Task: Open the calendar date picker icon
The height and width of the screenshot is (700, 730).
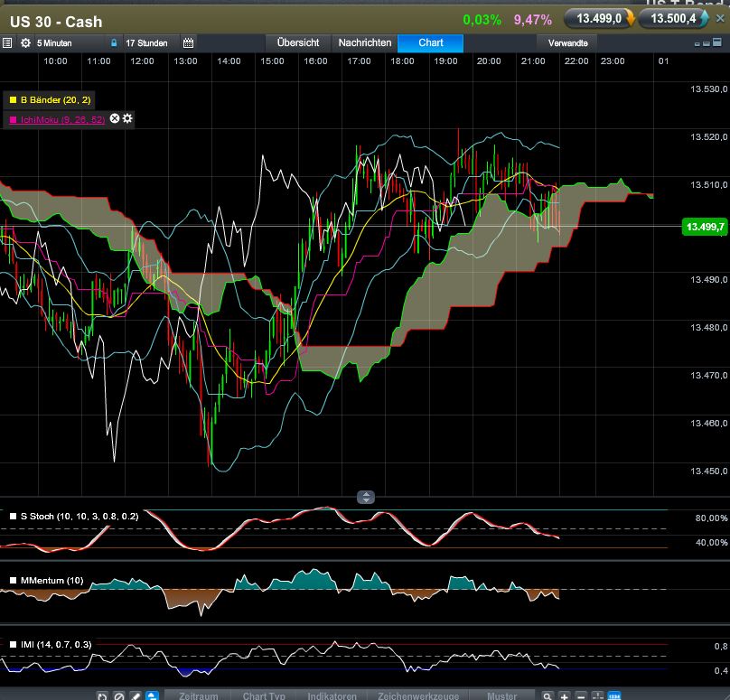Action: pyautogui.click(x=188, y=43)
